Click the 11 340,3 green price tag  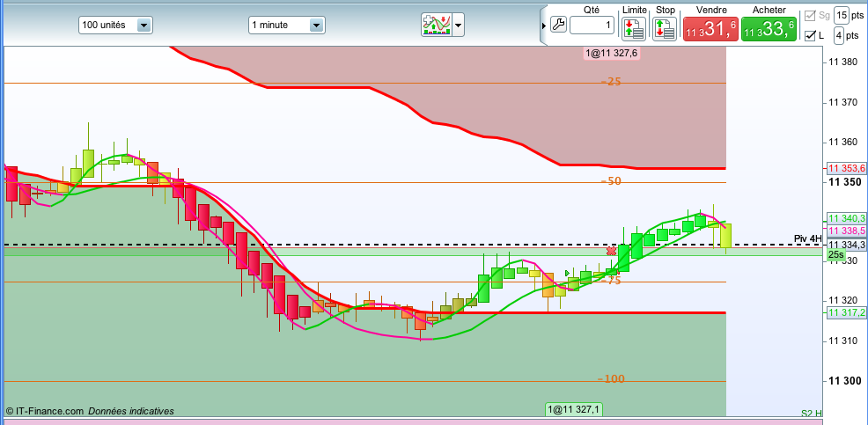[846, 218]
